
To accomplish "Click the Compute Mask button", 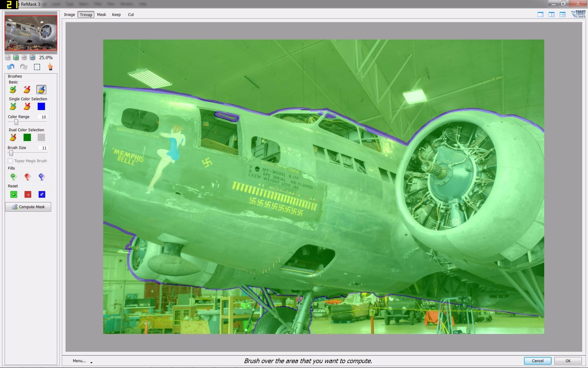I will click(28, 207).
